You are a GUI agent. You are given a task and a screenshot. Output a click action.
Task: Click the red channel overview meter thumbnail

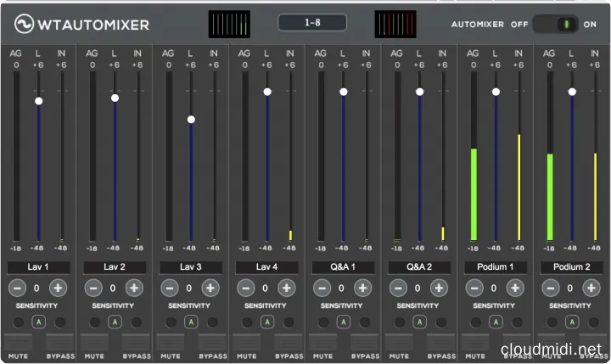coord(395,24)
